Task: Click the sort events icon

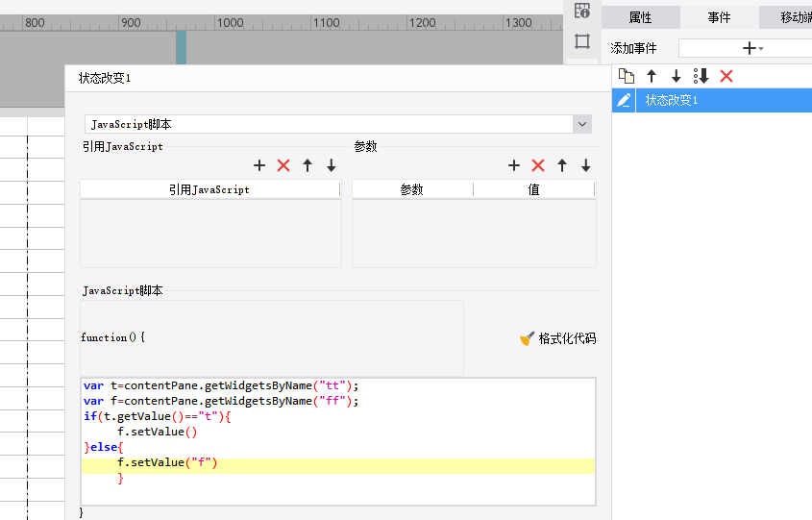Action: [x=701, y=76]
